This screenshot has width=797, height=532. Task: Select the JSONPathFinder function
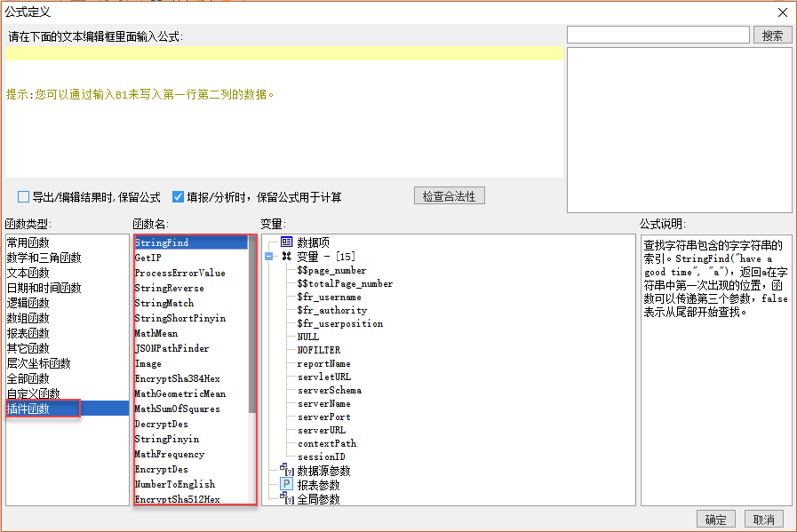(x=191, y=348)
